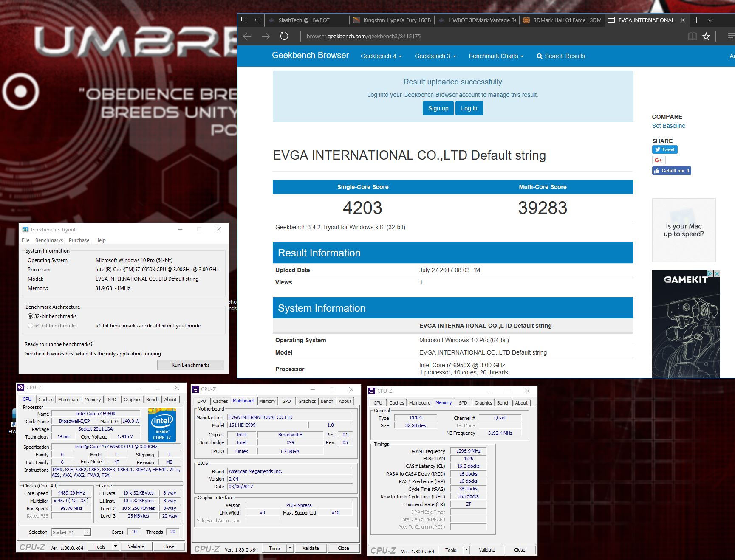Expand Geekbench 3 dropdown menu
Screen dimensions: 735x560
point(435,56)
